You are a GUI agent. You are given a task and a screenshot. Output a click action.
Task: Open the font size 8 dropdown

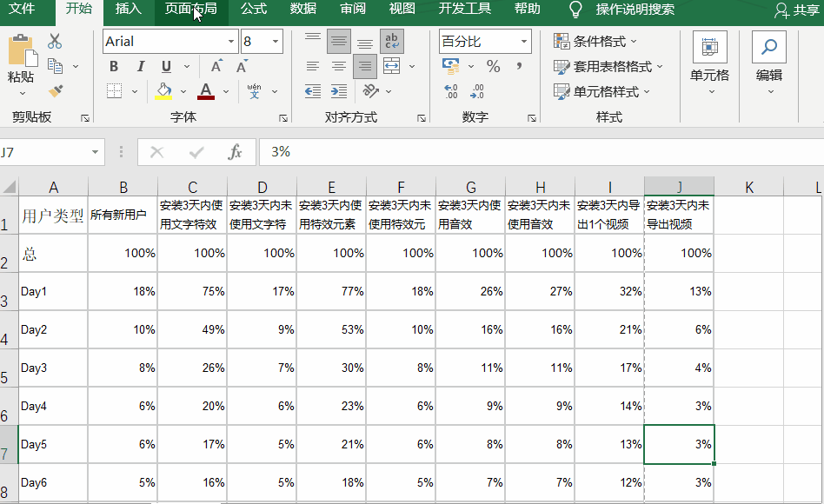(276, 42)
